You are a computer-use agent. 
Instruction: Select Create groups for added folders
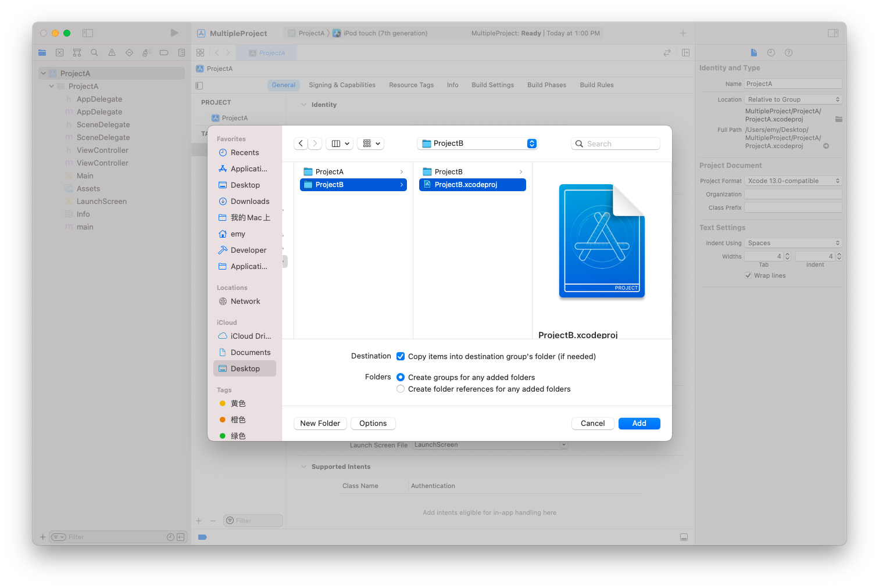tap(401, 377)
